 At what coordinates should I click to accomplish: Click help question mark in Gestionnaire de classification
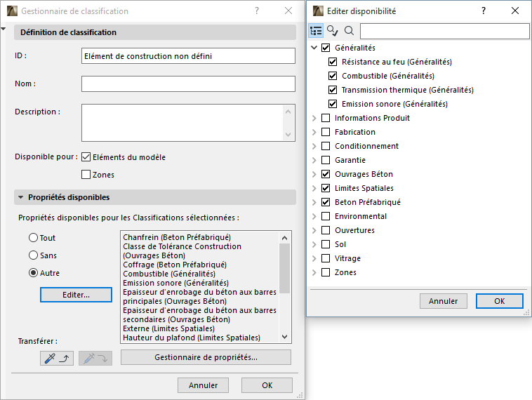[x=257, y=11]
